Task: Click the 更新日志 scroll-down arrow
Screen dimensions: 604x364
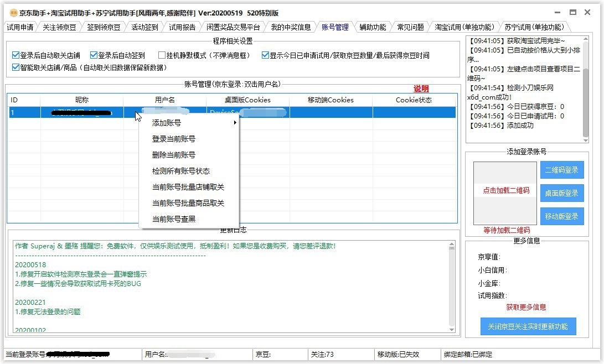Action: 452,330
